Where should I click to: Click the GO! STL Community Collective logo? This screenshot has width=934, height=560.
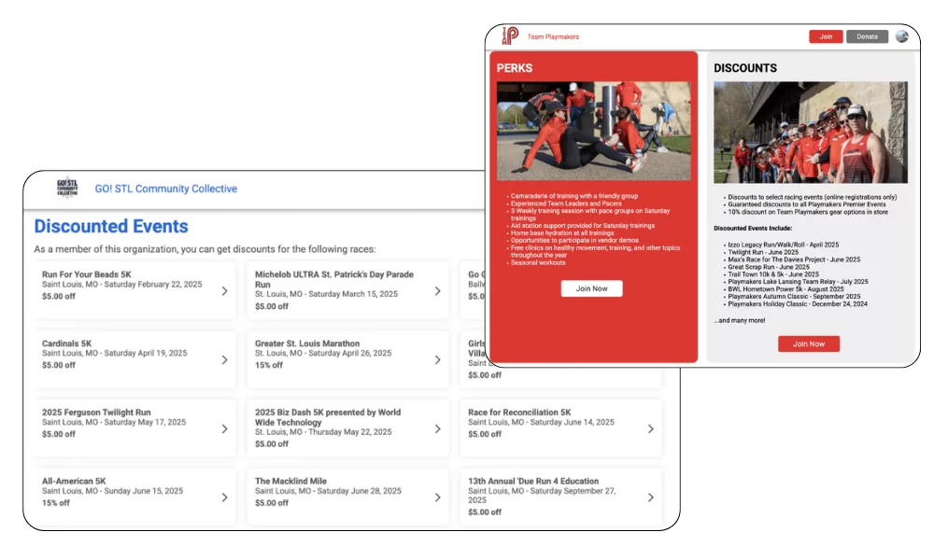click(67, 188)
